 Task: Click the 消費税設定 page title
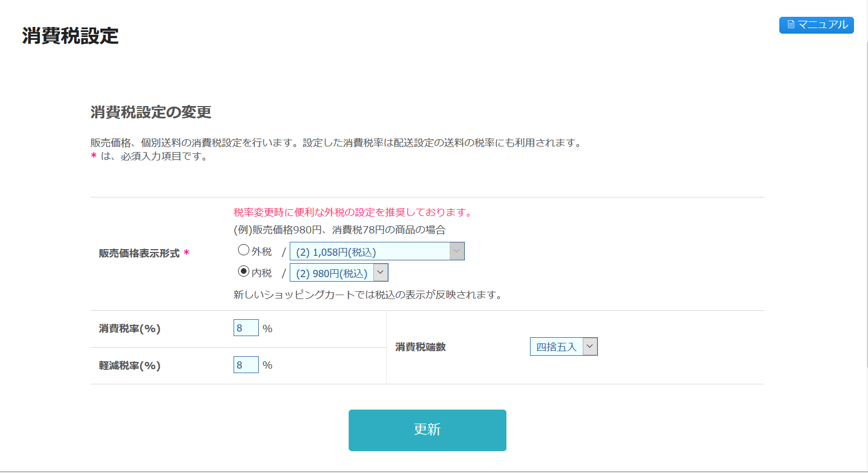pyautogui.click(x=70, y=36)
